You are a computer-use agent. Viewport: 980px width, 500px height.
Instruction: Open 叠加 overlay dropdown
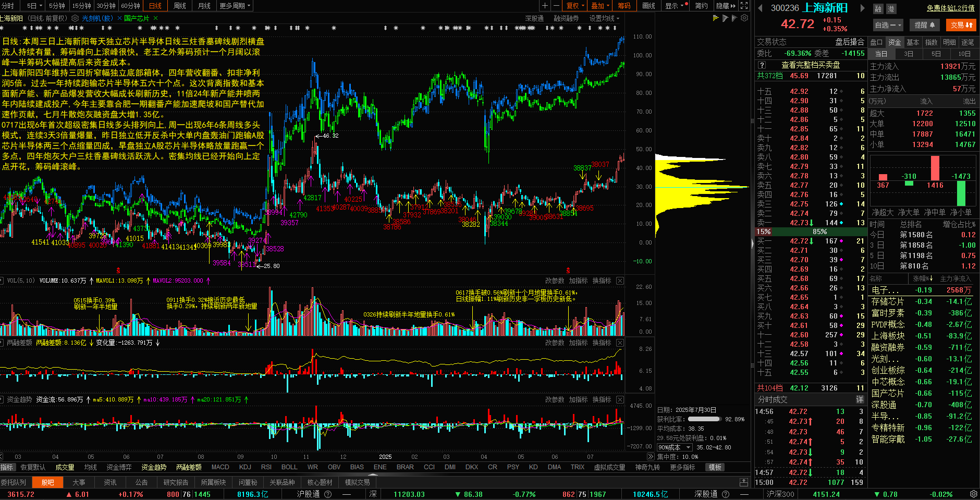(600, 6)
